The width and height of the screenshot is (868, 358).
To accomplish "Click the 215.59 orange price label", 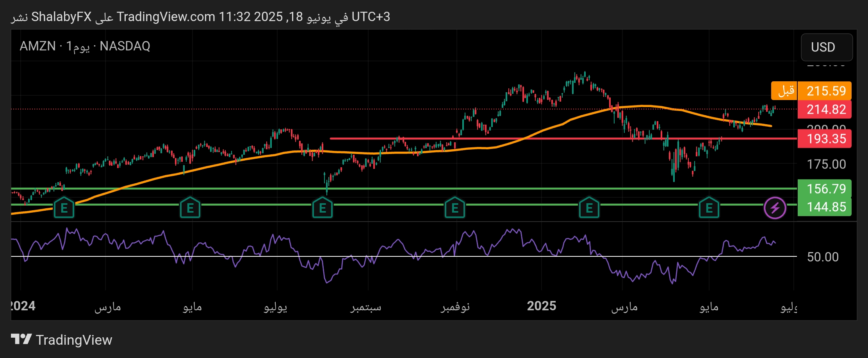I will 824,91.
